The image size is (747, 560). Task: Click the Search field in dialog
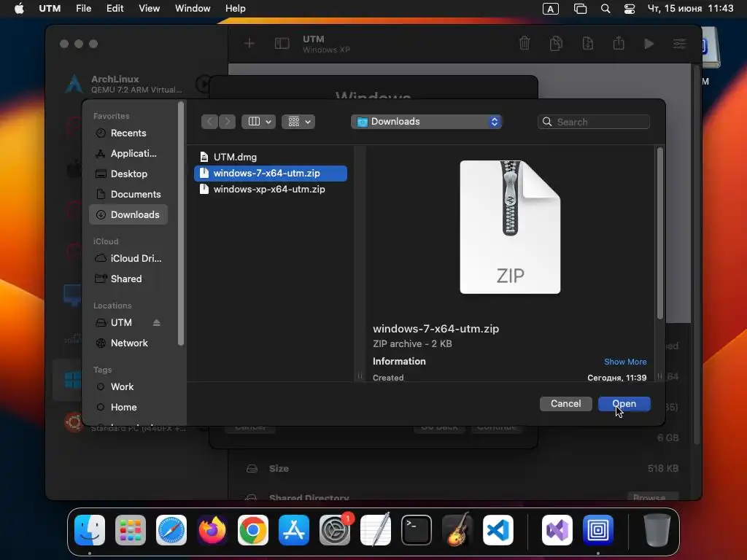(x=594, y=122)
